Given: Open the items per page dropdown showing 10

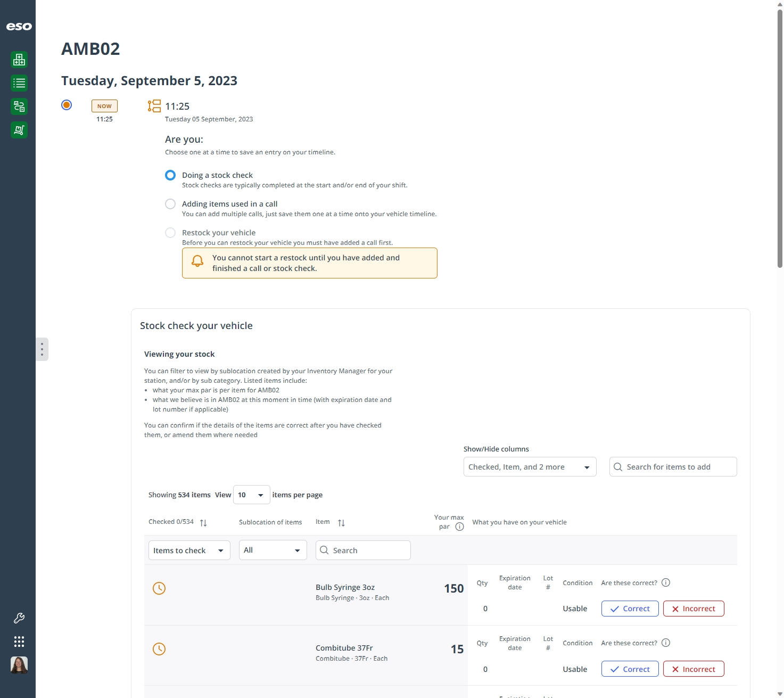Looking at the screenshot, I should (x=251, y=495).
